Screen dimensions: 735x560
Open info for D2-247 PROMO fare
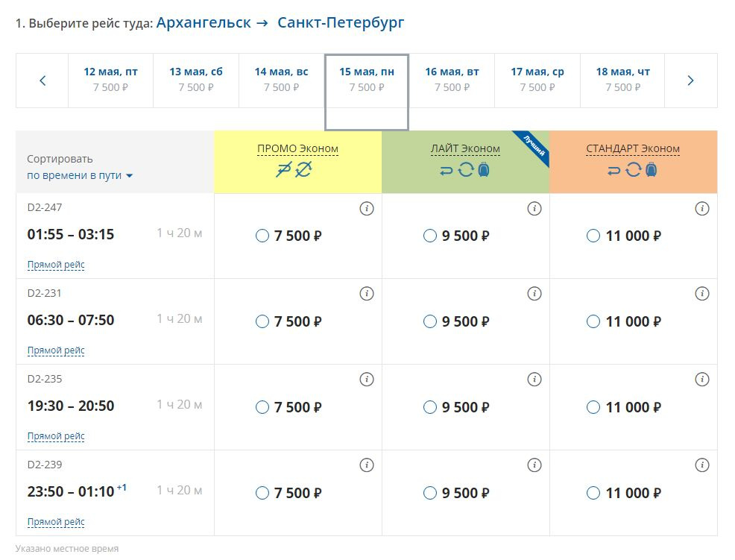click(x=367, y=208)
